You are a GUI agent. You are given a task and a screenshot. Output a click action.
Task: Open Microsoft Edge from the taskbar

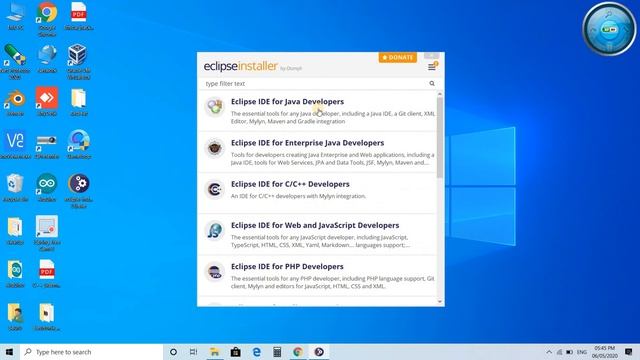(x=256, y=352)
